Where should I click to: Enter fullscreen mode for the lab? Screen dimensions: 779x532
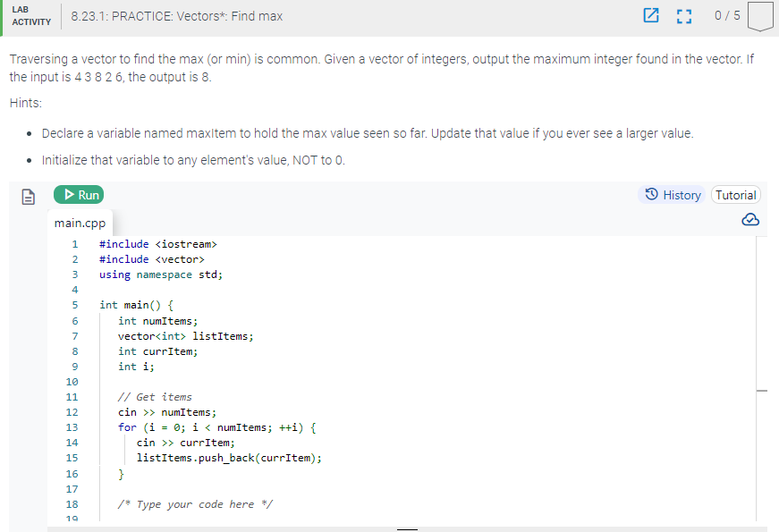(x=684, y=16)
